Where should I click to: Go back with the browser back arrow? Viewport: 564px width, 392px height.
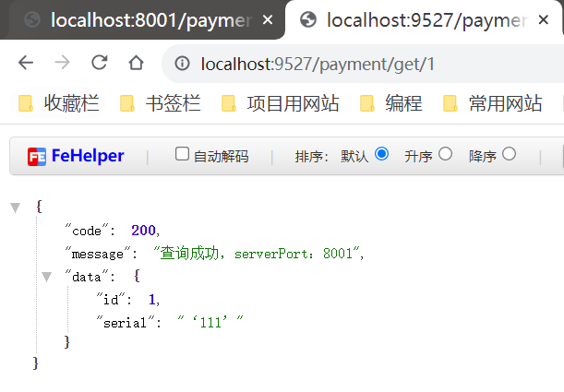[x=26, y=63]
